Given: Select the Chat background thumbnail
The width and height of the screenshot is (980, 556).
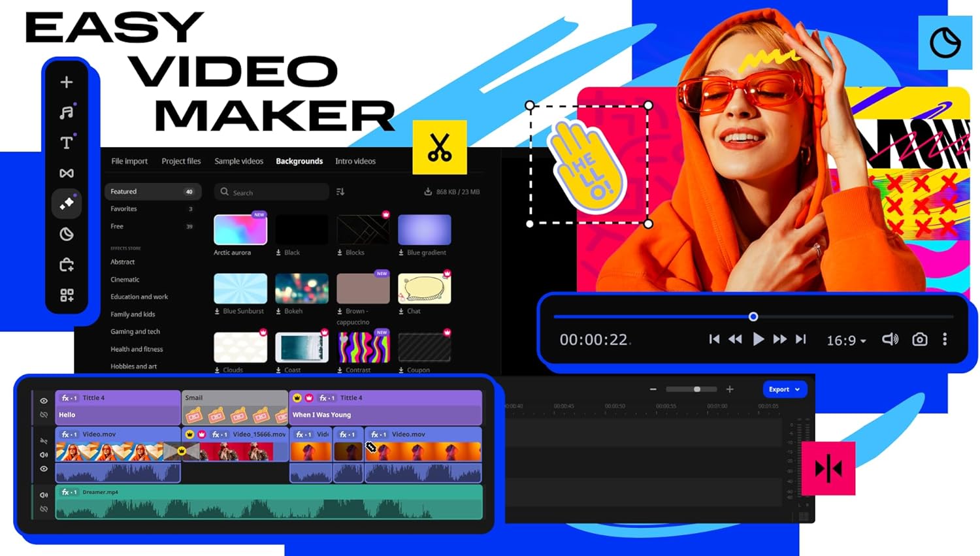Looking at the screenshot, I should (425, 289).
